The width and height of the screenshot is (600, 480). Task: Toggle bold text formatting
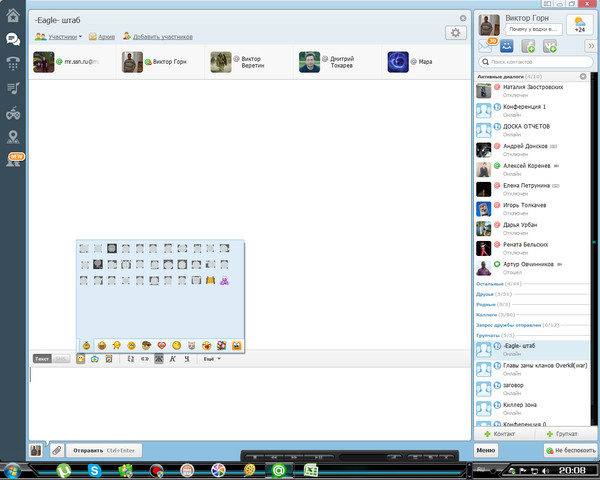[159, 359]
